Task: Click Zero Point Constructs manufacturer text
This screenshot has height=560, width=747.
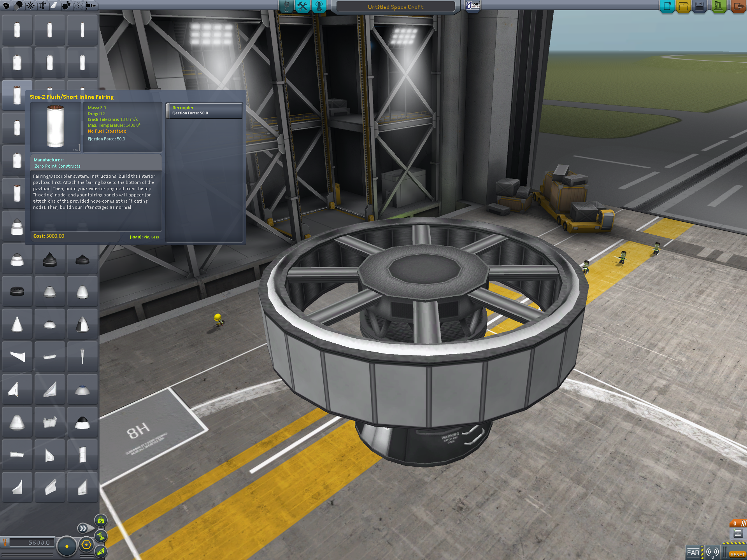Action: [57, 166]
